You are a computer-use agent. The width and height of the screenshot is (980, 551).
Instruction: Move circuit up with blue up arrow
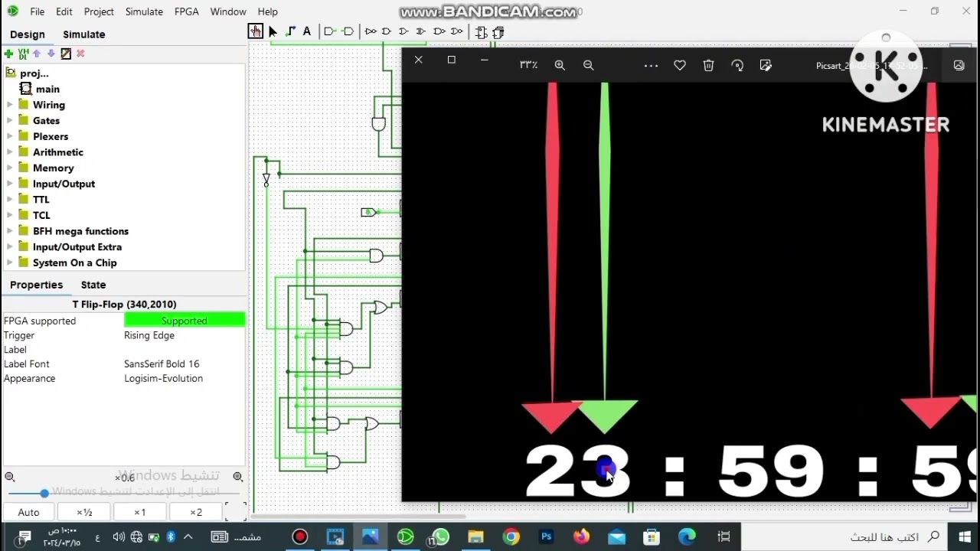pyautogui.click(x=37, y=54)
